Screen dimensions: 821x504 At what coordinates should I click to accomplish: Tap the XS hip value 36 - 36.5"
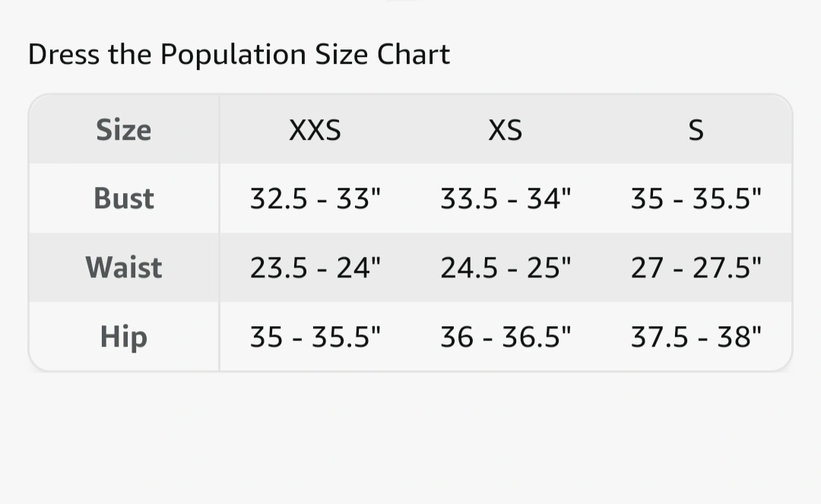coord(506,337)
